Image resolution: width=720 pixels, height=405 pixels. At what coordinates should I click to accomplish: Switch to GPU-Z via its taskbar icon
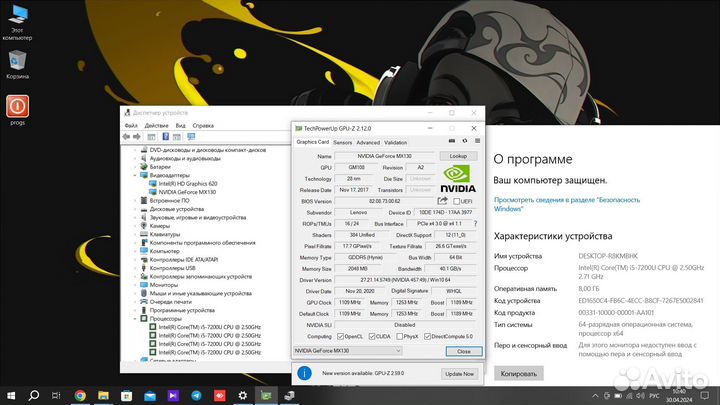(266, 395)
